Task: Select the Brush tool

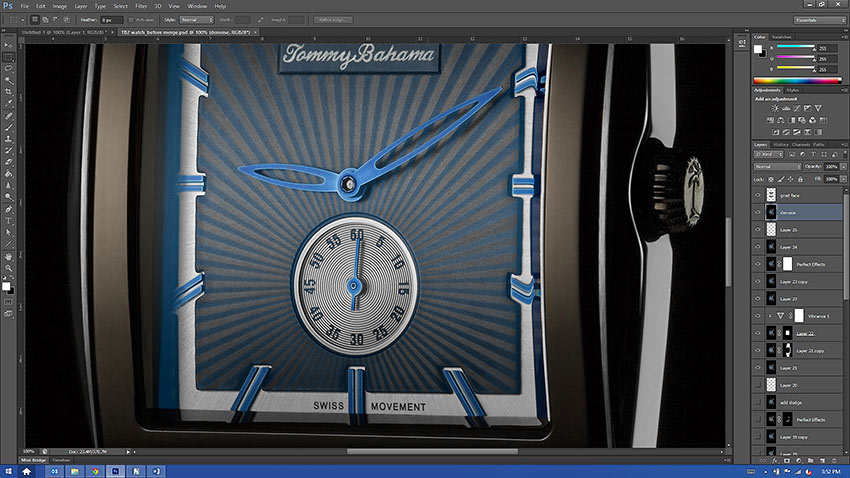Action: coord(8,127)
